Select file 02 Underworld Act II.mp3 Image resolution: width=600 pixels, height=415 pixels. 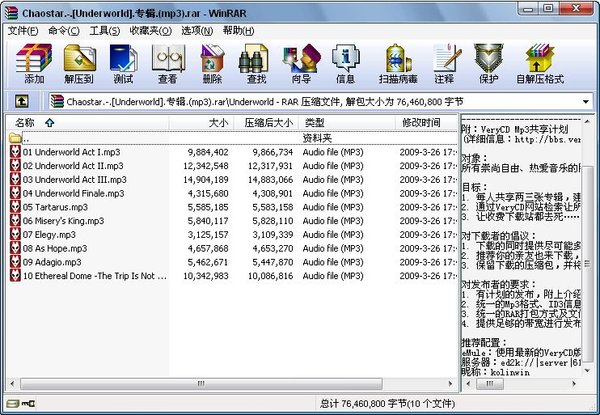coord(73,166)
